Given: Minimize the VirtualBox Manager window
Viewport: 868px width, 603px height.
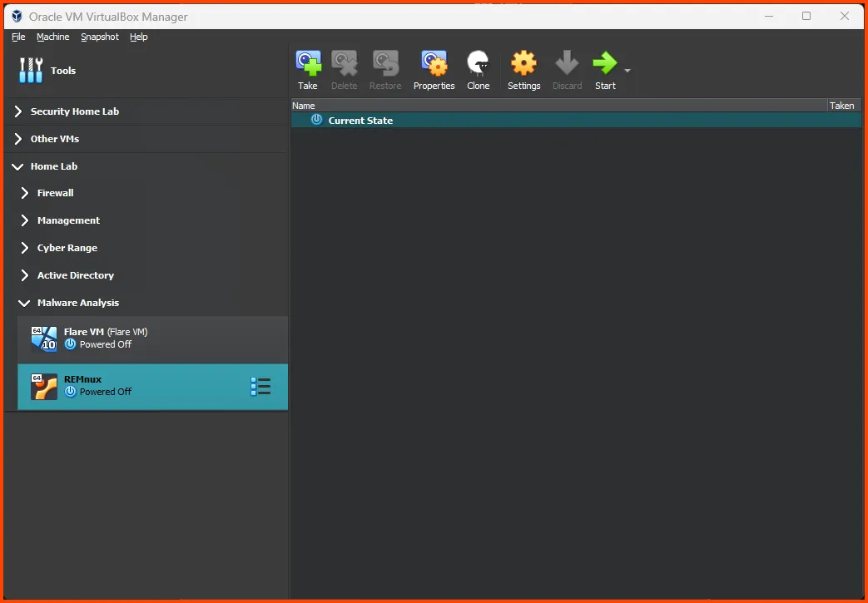Looking at the screenshot, I should 769,16.
